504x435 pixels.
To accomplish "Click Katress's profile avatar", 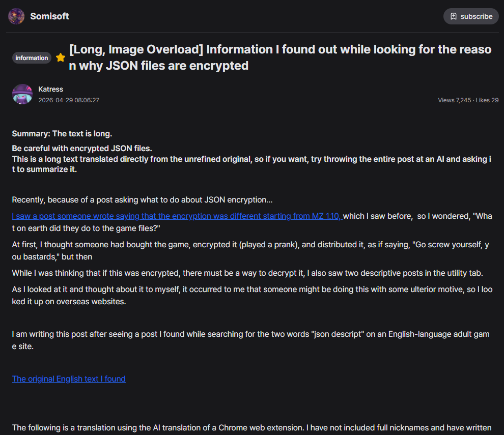I will click(22, 94).
